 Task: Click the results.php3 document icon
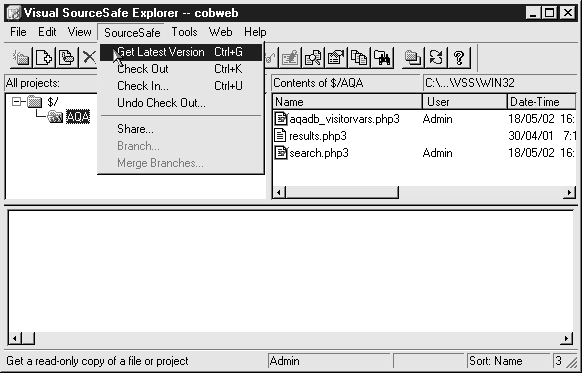click(x=280, y=136)
